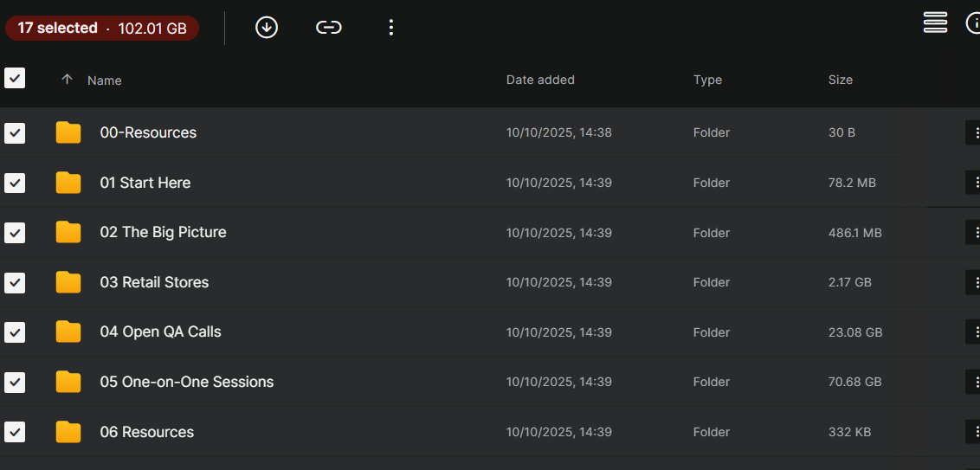The height and width of the screenshot is (470, 980).
Task: Deselect the 06 Resources checkbox
Action: coord(15,432)
